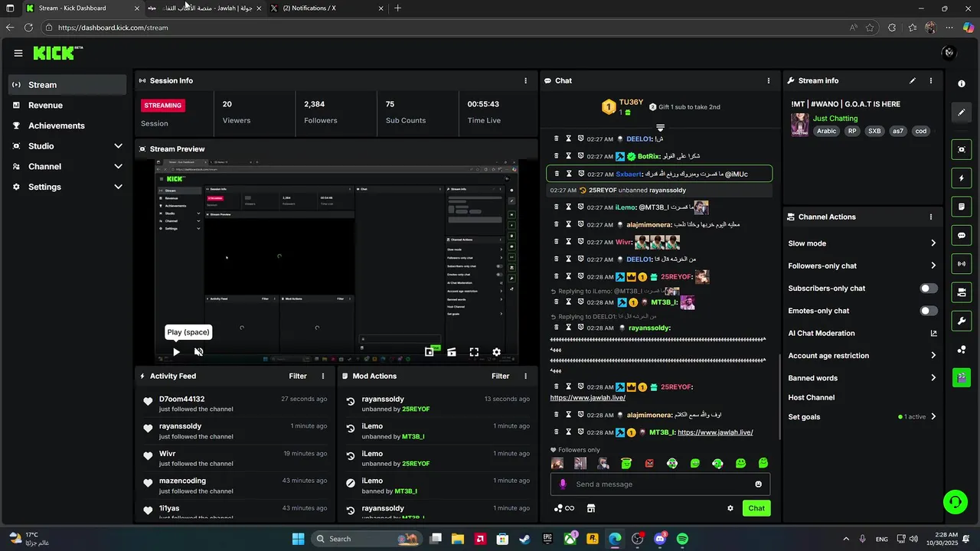This screenshot has width=980, height=551.
Task: Click the browser address bar
Action: click(444, 28)
